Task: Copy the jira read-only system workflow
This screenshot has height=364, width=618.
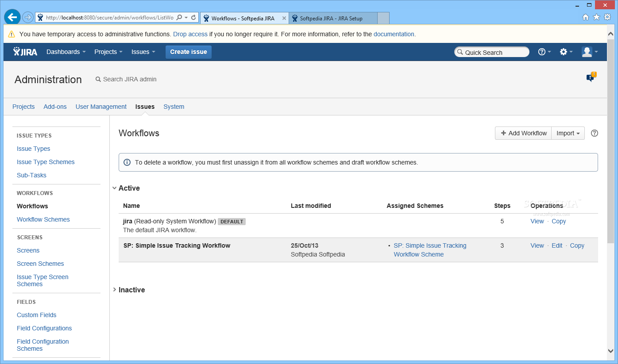Action: [559, 221]
